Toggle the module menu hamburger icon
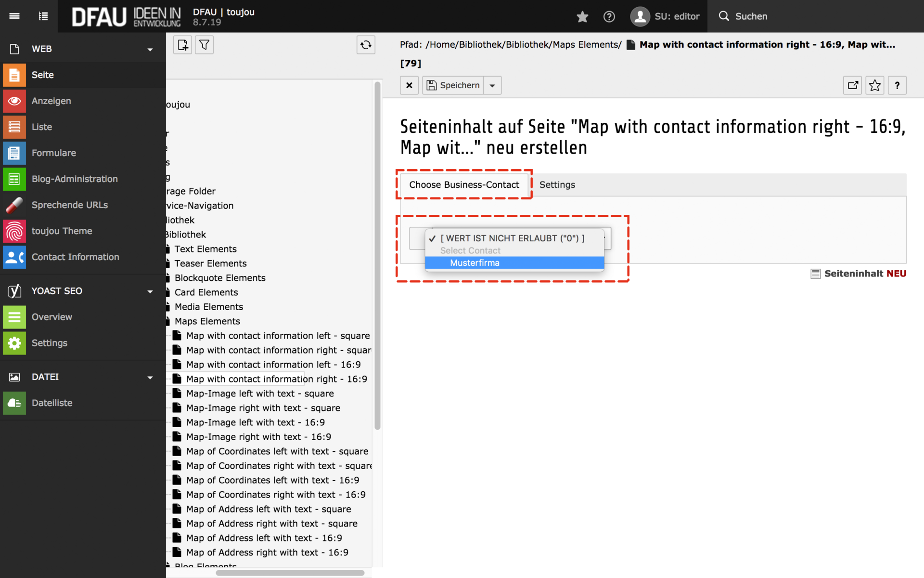The width and height of the screenshot is (924, 578). (x=14, y=16)
